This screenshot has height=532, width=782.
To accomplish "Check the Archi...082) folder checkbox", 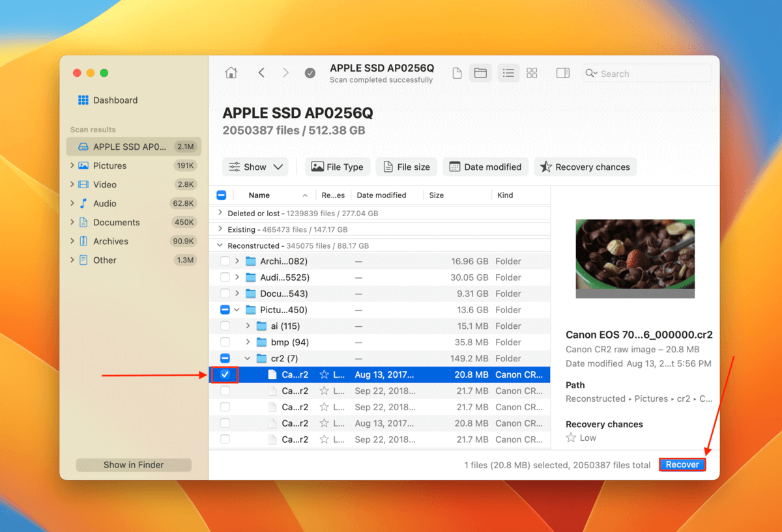I will [225, 261].
